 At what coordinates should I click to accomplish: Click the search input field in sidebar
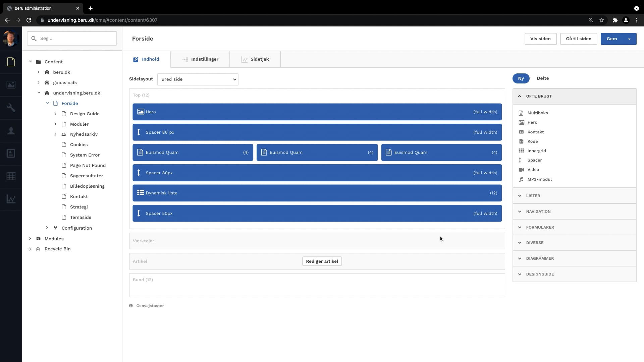click(72, 39)
